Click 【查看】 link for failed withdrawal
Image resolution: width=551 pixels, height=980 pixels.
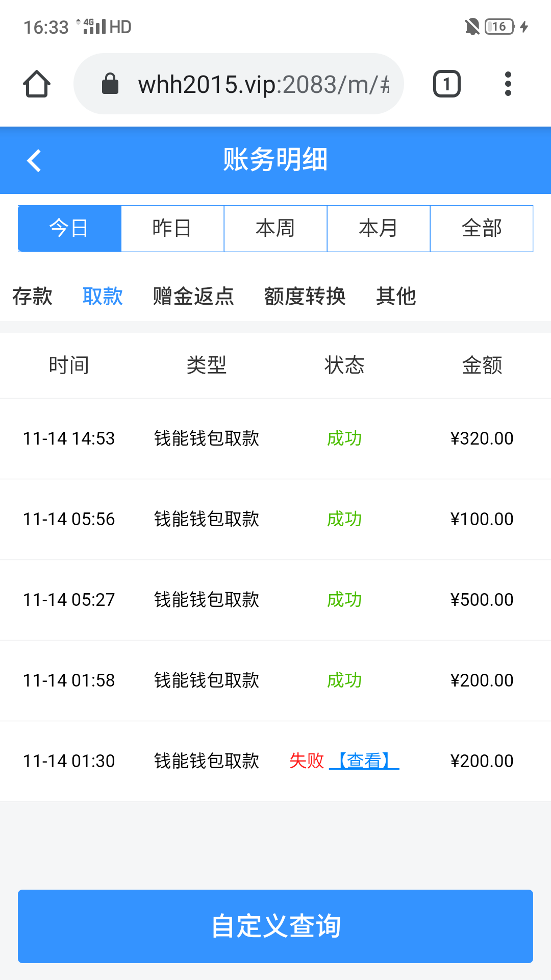(364, 761)
